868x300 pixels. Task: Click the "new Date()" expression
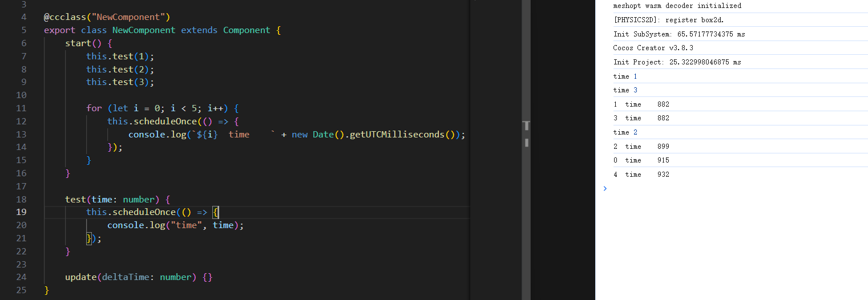[x=318, y=134]
